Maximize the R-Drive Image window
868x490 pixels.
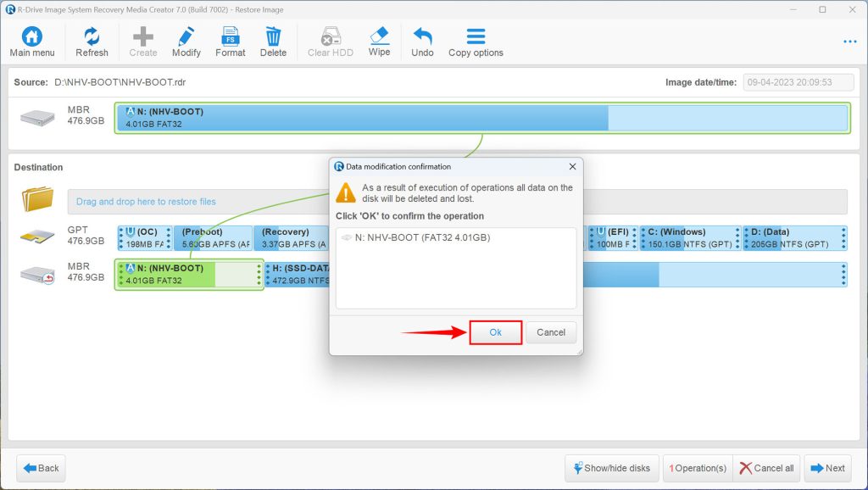pyautogui.click(x=822, y=9)
